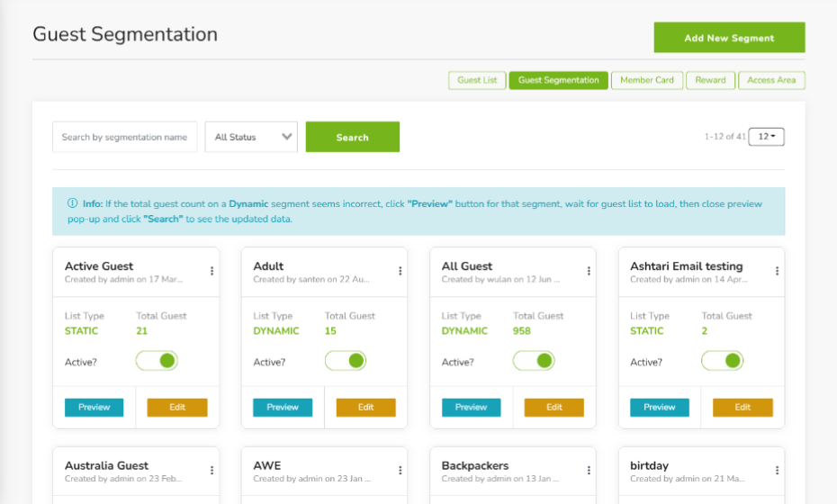837x504 pixels.
Task: Click 'Created by admin on 17 Mar...' text
Action: point(124,279)
